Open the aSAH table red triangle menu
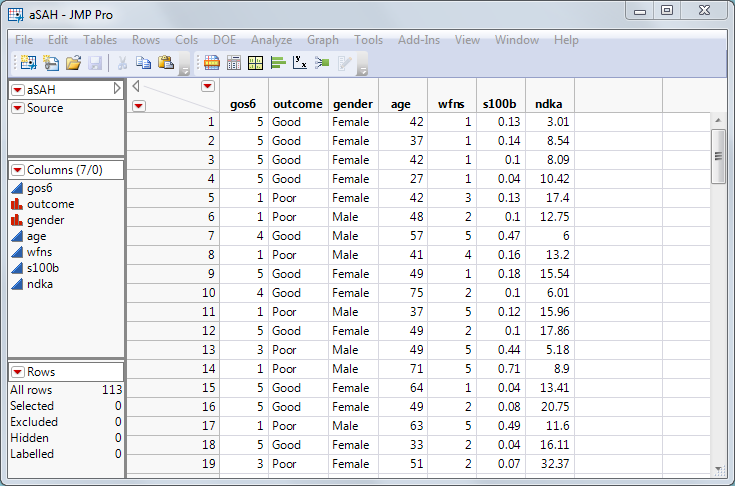The width and height of the screenshot is (735, 486). pyautogui.click(x=18, y=90)
